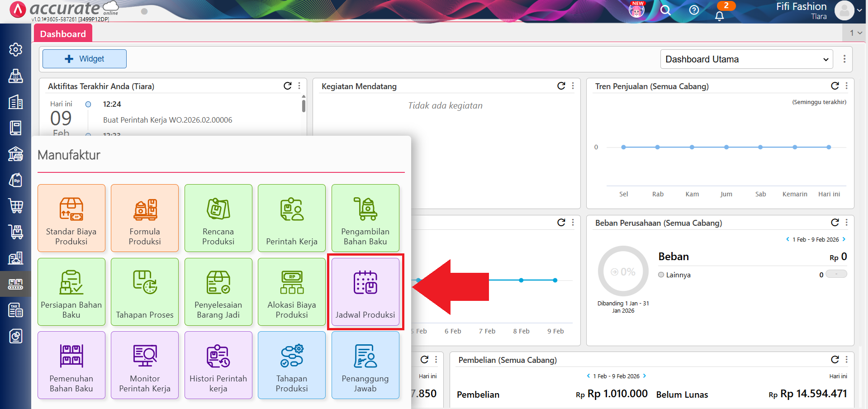
Task: Open the Formula Produksi tile
Action: coord(145,218)
